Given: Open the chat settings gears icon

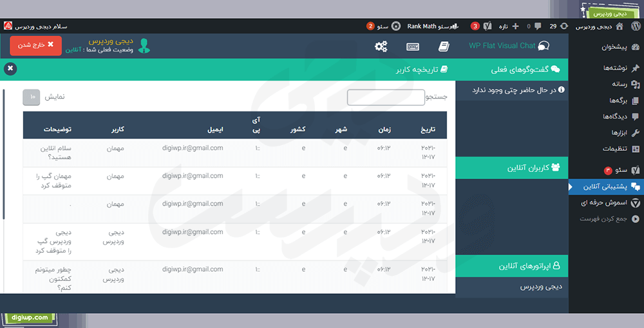Looking at the screenshot, I should point(381,46).
